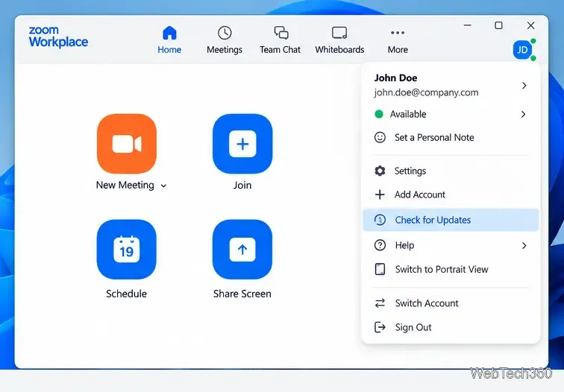Screen dimensions: 564x392
Task: Open the Meetings tab
Action: tap(225, 40)
